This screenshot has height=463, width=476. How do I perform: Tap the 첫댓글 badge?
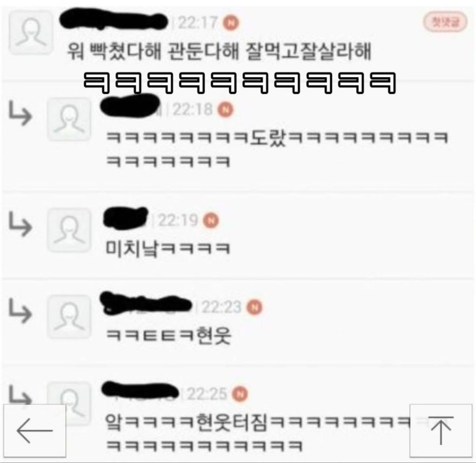(445, 21)
